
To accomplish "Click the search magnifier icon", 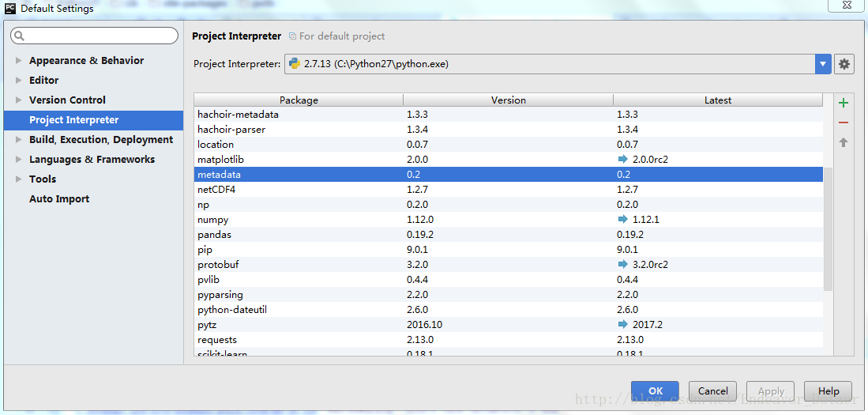I will point(20,36).
